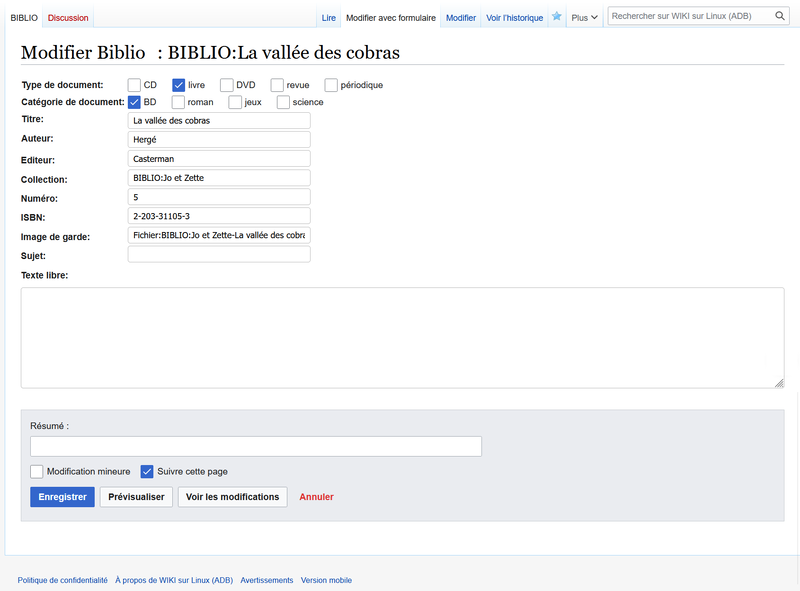The height and width of the screenshot is (591, 800).
Task: Select Modifier avec formulaire tab
Action: [x=391, y=18]
